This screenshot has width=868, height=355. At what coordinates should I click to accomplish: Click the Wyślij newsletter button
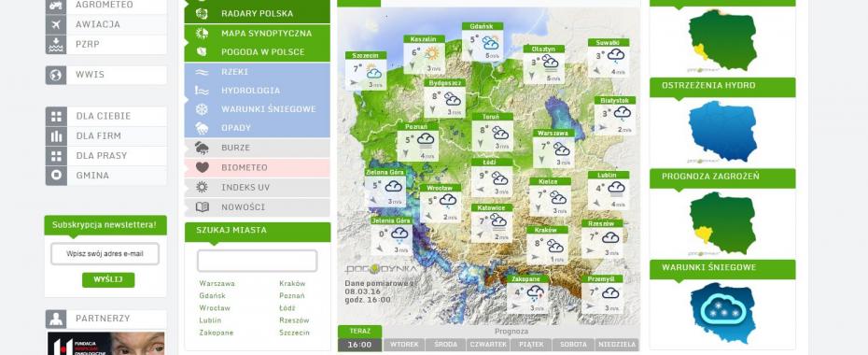[108, 279]
